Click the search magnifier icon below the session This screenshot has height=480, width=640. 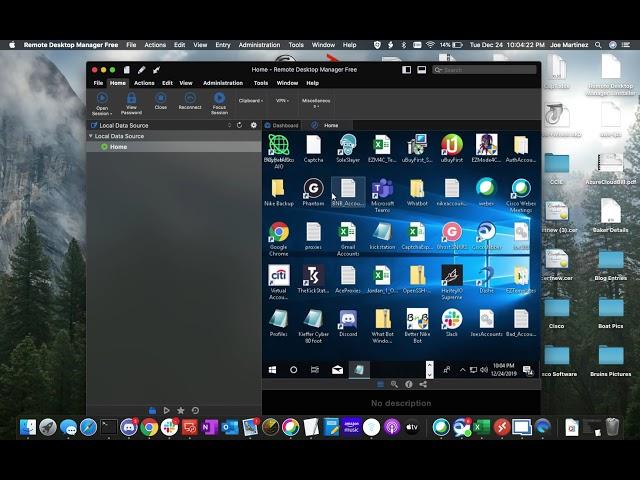394,384
